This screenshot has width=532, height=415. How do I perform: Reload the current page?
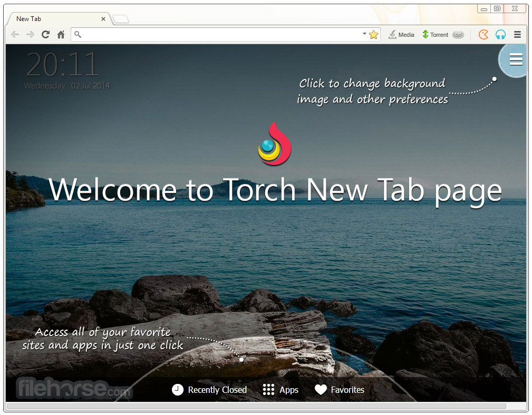(45, 35)
